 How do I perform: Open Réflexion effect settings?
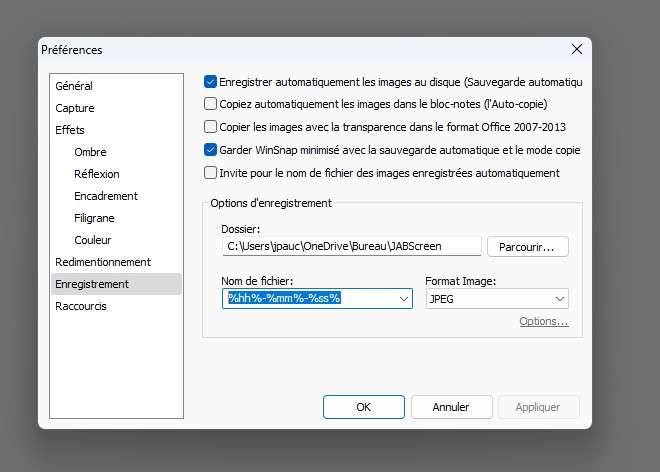click(x=96, y=174)
